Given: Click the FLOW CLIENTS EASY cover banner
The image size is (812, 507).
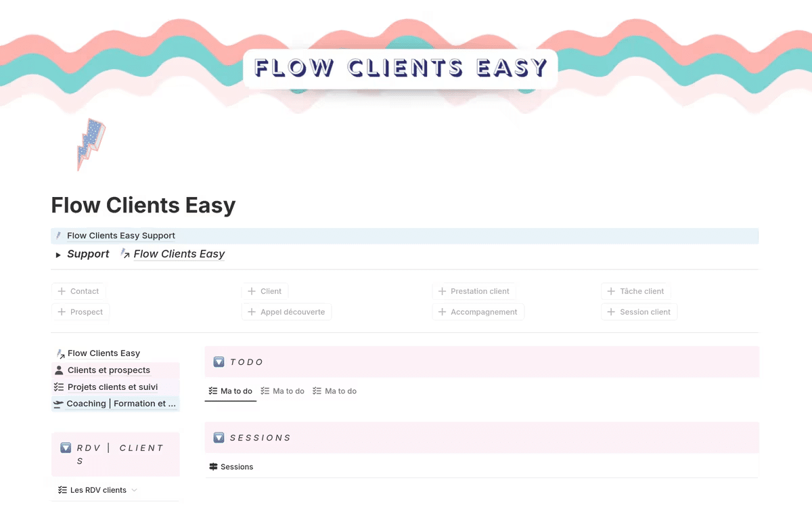Looking at the screenshot, I should [400, 68].
